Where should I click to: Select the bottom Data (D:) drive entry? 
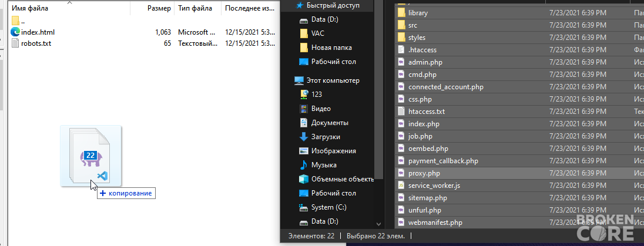(324, 221)
